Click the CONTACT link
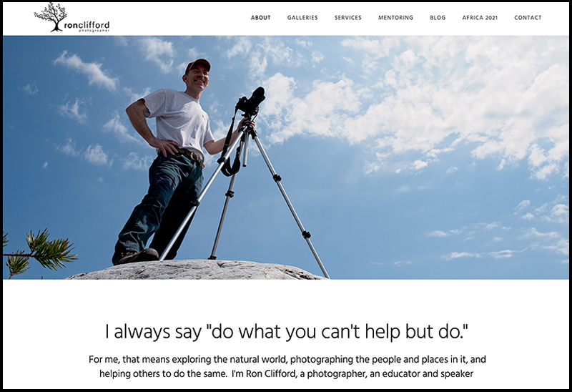Viewport: 572px width, 392px height. tap(528, 17)
